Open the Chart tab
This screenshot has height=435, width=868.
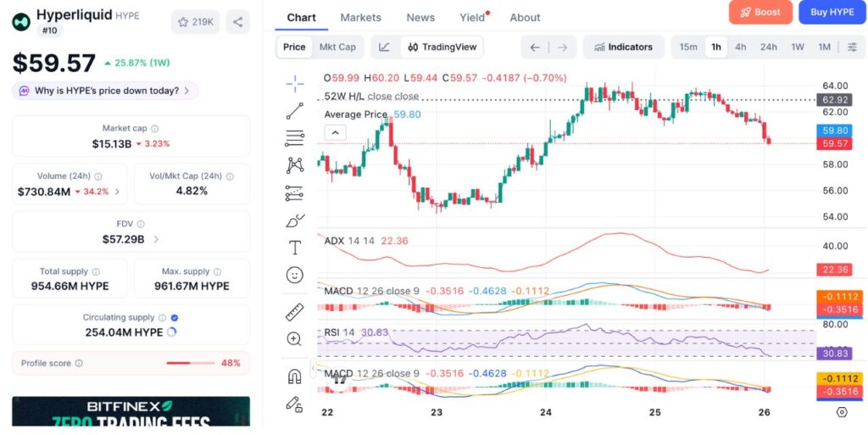click(x=301, y=18)
